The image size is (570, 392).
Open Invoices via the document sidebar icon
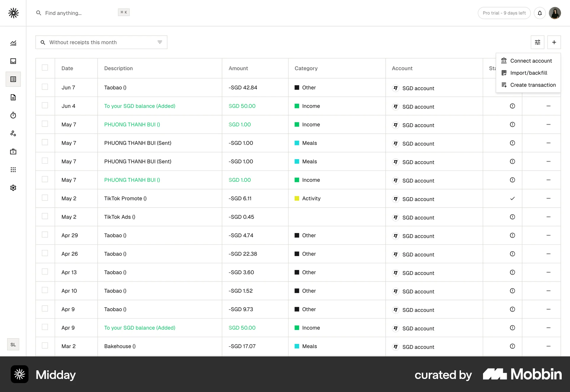click(13, 97)
